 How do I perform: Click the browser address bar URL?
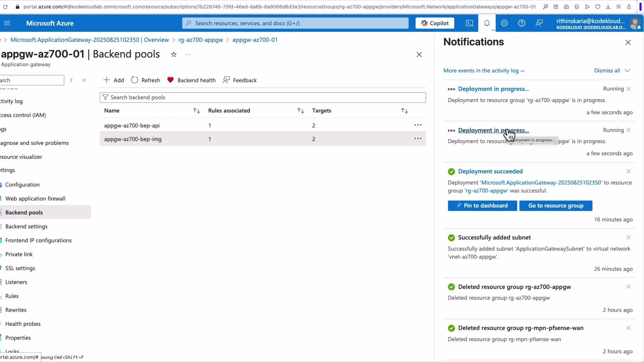(279, 7)
